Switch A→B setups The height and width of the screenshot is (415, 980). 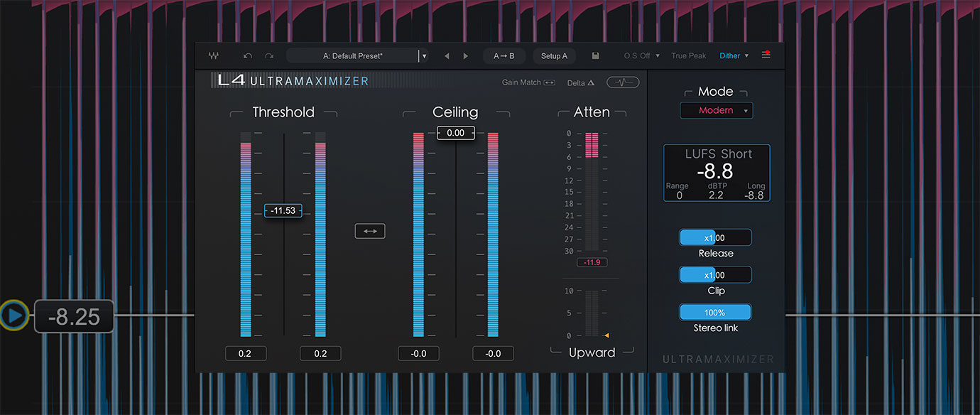click(x=504, y=55)
